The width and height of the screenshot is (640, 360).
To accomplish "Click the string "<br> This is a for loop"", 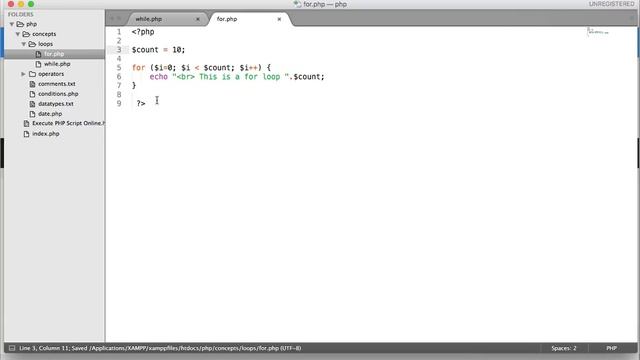I will (230, 77).
